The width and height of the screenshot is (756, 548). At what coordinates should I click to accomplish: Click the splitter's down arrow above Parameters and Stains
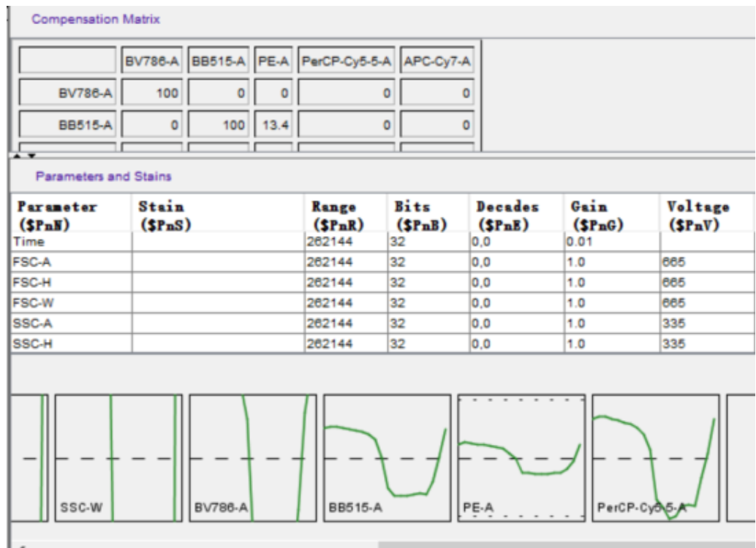[32, 156]
